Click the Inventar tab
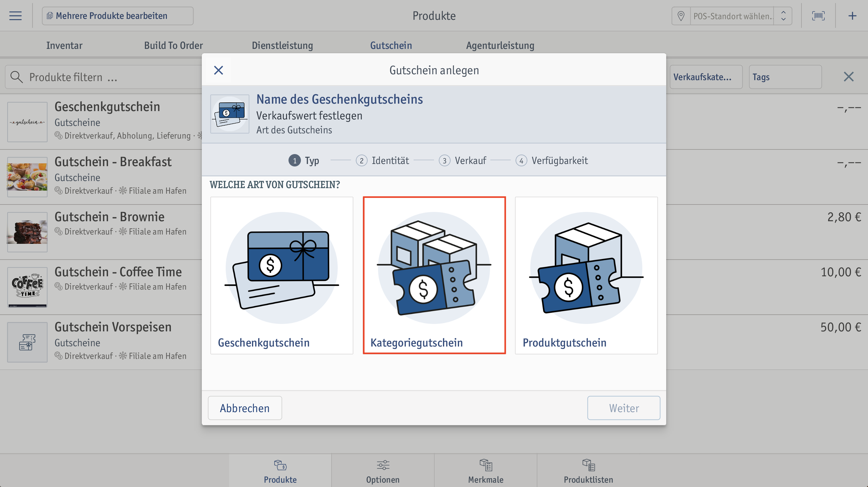 (64, 45)
